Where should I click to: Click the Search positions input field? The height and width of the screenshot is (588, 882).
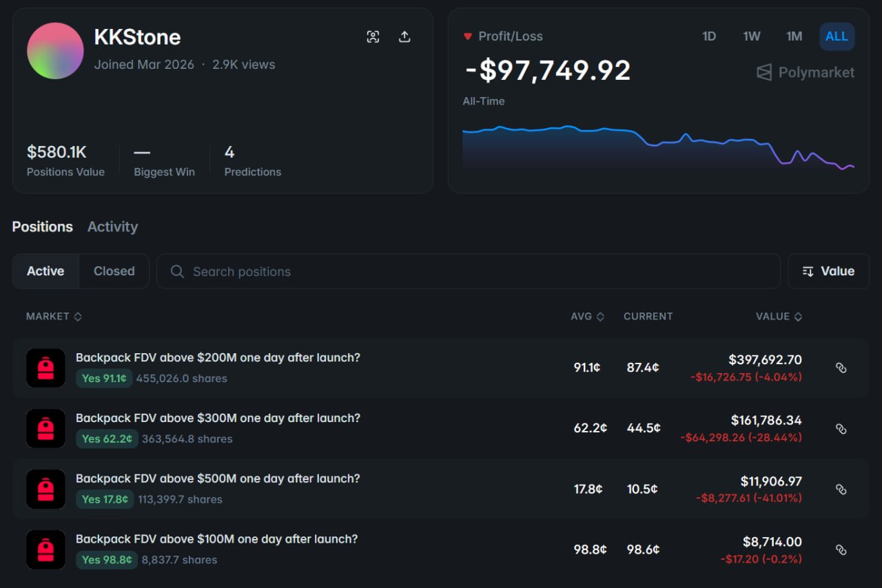click(x=469, y=271)
